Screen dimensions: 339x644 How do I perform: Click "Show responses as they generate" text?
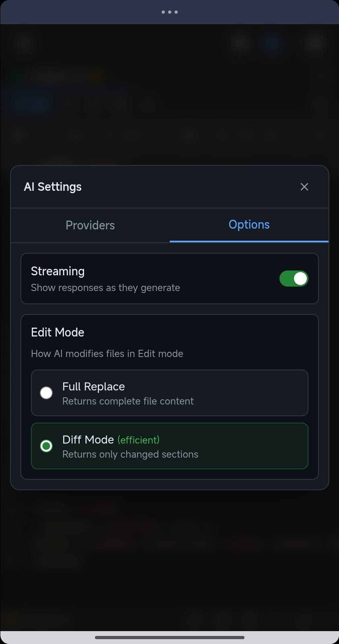pos(105,288)
